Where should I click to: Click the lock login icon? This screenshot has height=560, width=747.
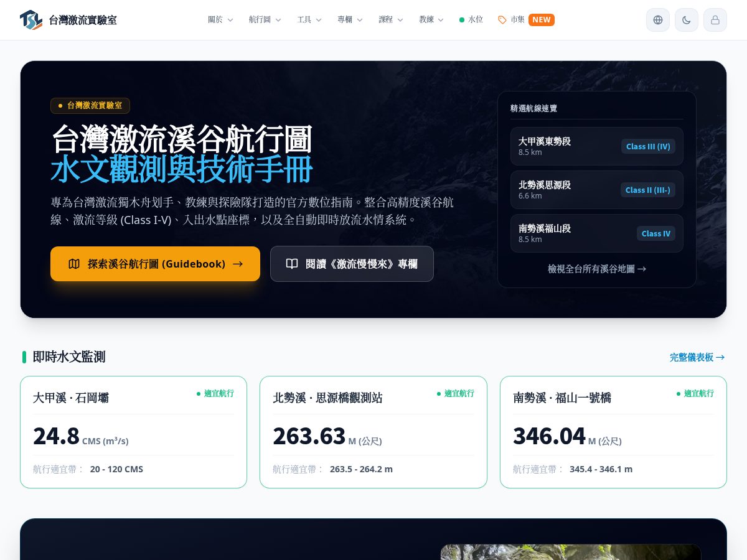pos(715,20)
